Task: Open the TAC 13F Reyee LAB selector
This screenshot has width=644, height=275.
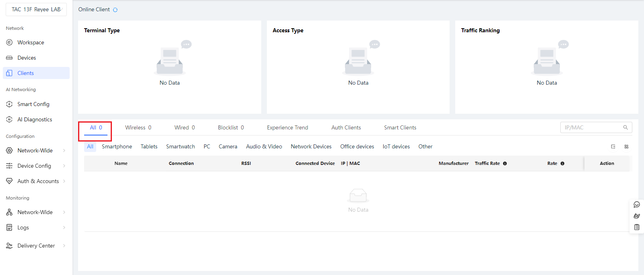Action: tap(36, 9)
